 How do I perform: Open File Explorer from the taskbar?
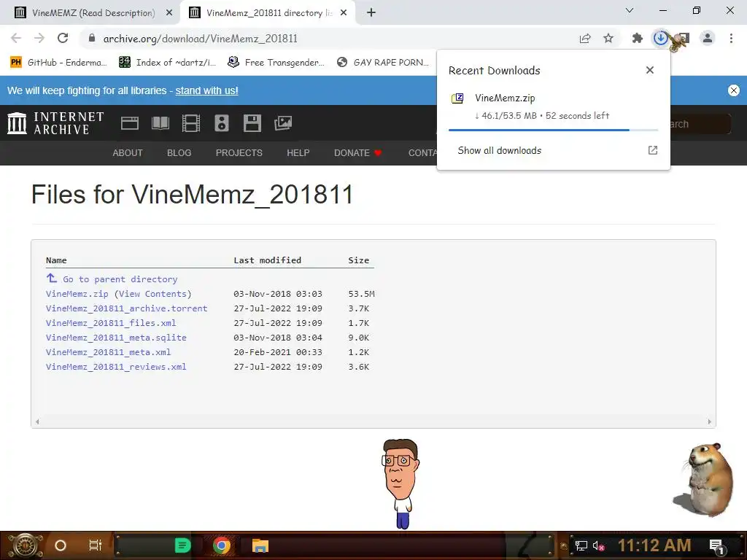[x=260, y=545]
